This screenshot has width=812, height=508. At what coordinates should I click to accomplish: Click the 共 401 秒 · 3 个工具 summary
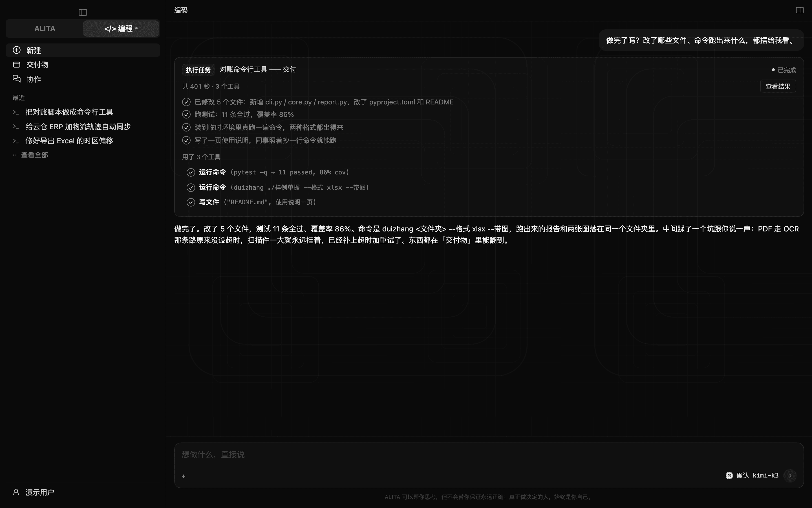211,86
